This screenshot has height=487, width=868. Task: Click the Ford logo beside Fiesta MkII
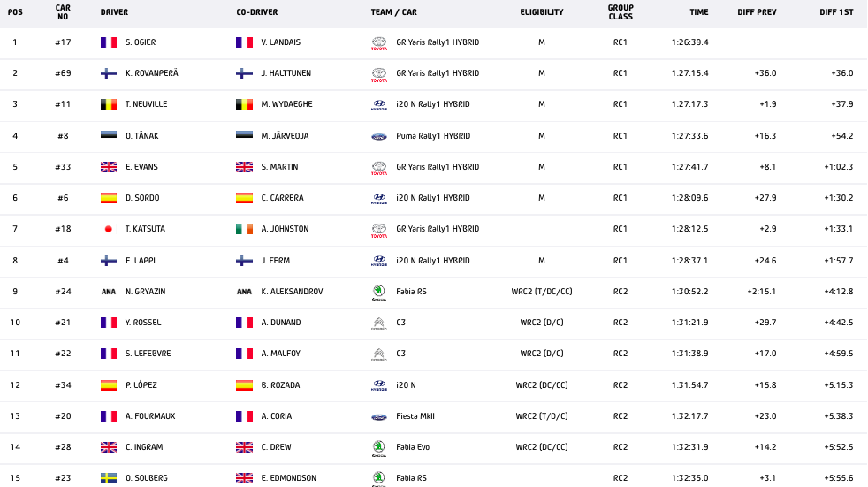379,416
